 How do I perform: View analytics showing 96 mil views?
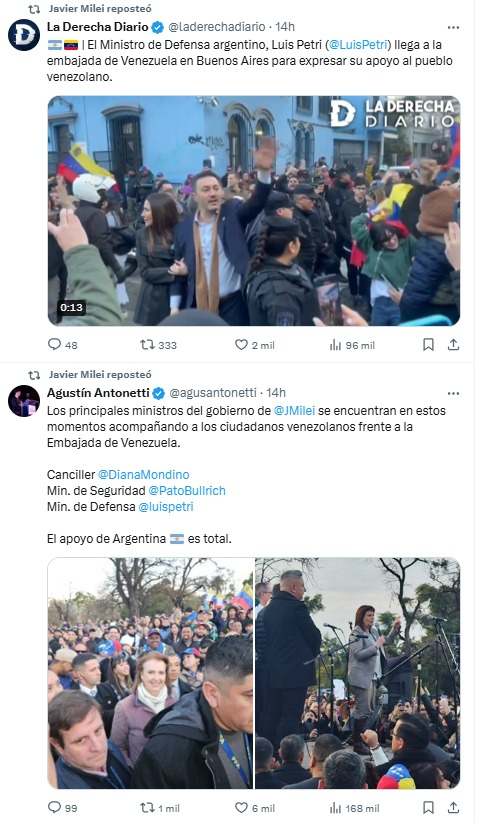coord(352,345)
